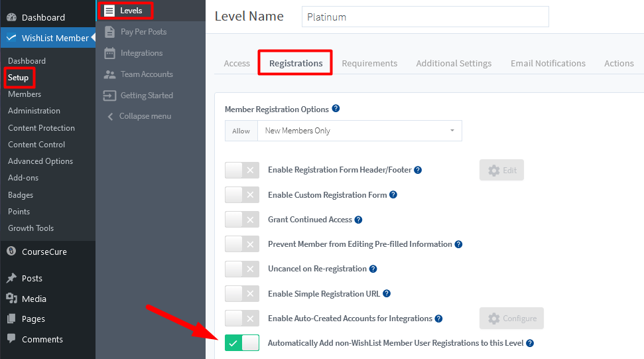
Task: Open the Team Accounts menu item
Action: [147, 74]
